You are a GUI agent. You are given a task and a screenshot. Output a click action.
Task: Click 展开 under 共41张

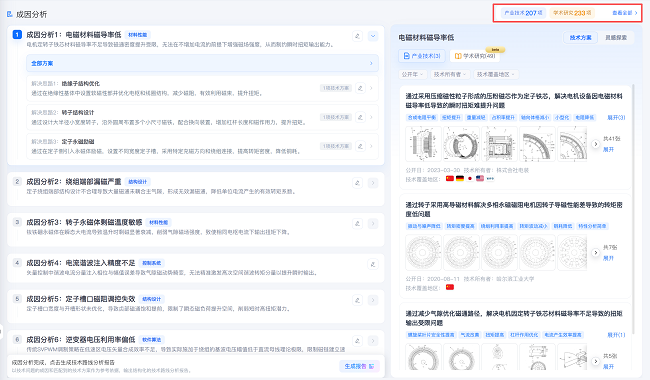point(608,149)
